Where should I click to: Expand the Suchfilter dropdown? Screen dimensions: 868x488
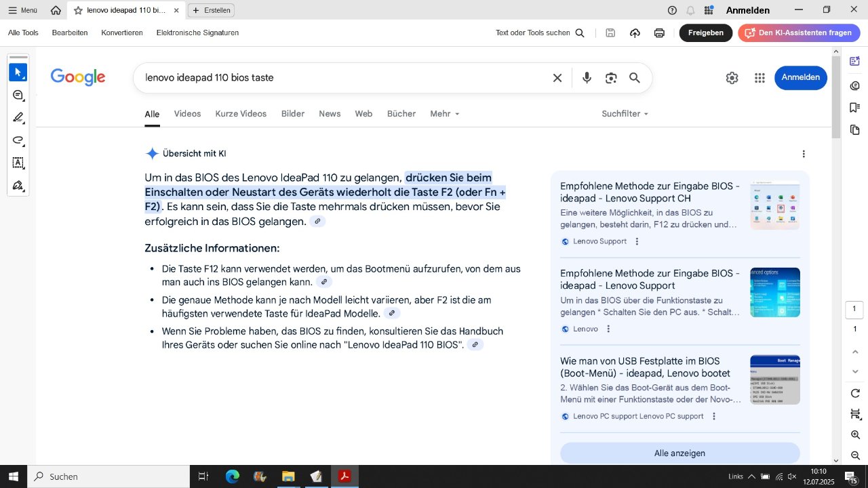click(625, 114)
